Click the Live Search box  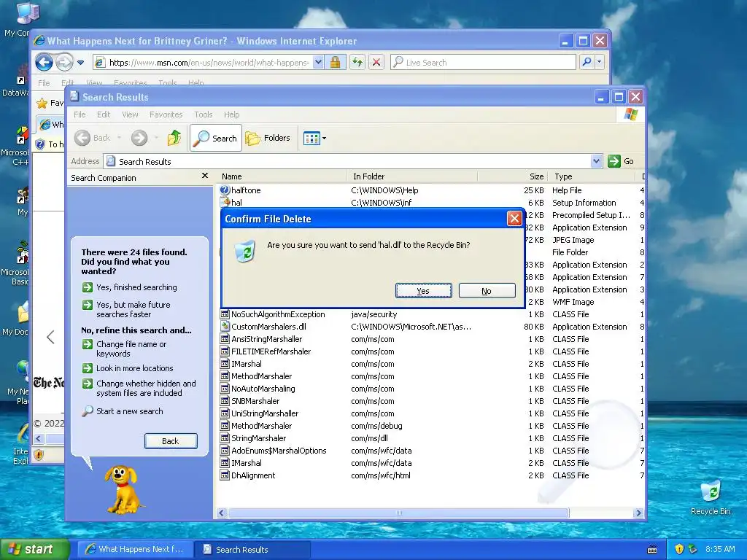pos(484,63)
